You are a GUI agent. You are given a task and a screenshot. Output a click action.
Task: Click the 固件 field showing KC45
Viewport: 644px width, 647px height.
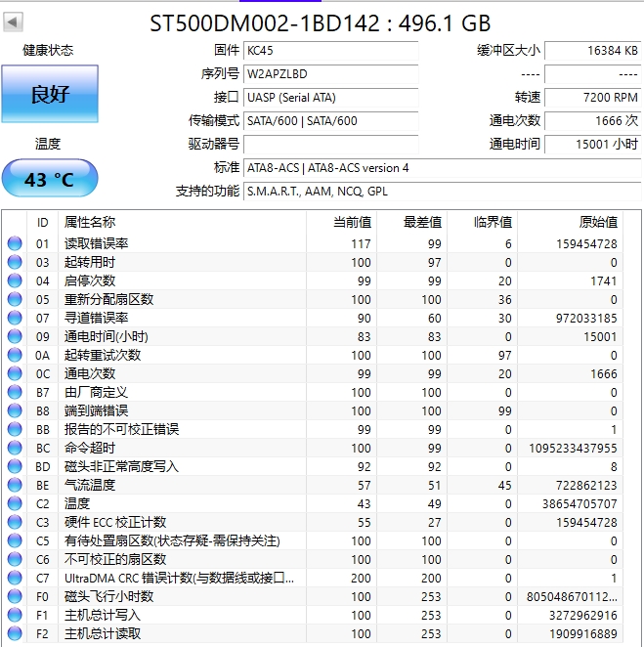coord(331,51)
